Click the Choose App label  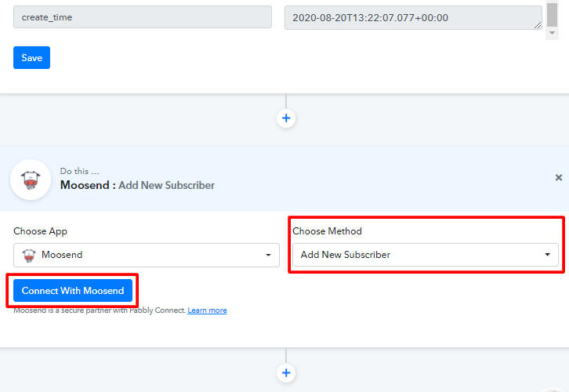click(40, 231)
